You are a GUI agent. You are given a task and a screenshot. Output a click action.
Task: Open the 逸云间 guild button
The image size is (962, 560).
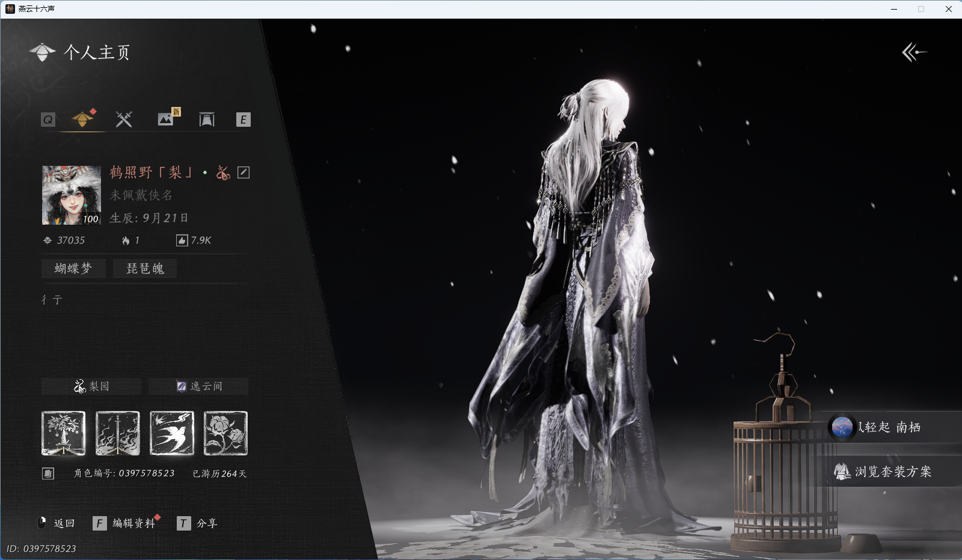click(x=198, y=386)
